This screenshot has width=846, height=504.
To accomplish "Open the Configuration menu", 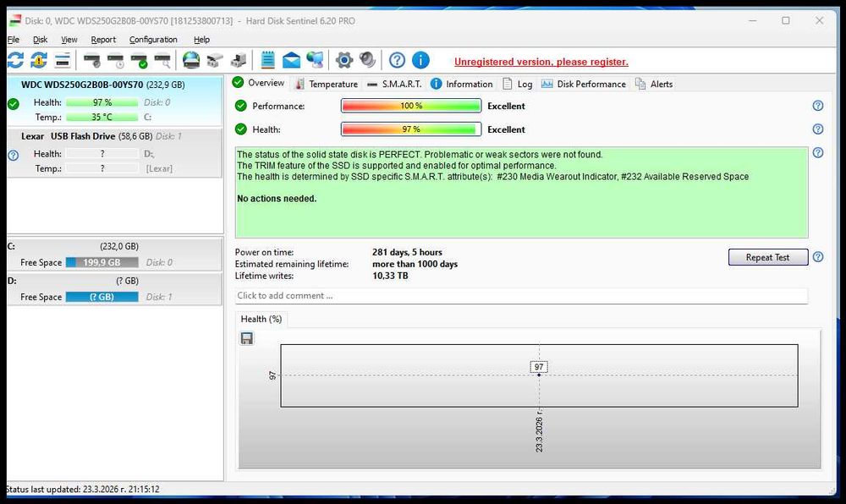I will point(153,40).
